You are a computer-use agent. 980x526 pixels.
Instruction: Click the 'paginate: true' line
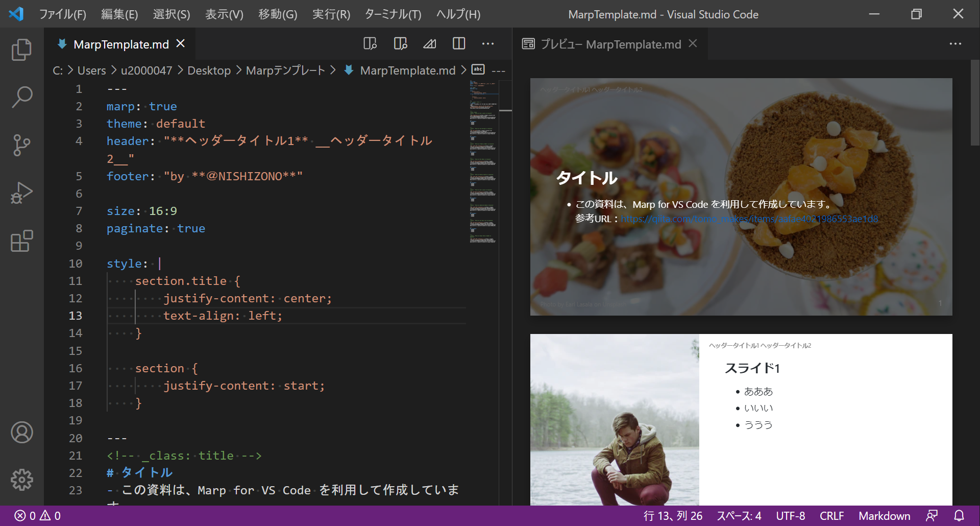(x=156, y=228)
